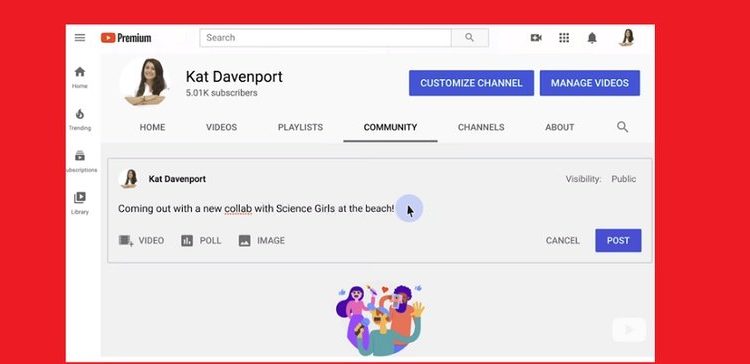Image resolution: width=750 pixels, height=364 pixels.
Task: Click the '5.01K subscribers' text
Action: pos(221,93)
